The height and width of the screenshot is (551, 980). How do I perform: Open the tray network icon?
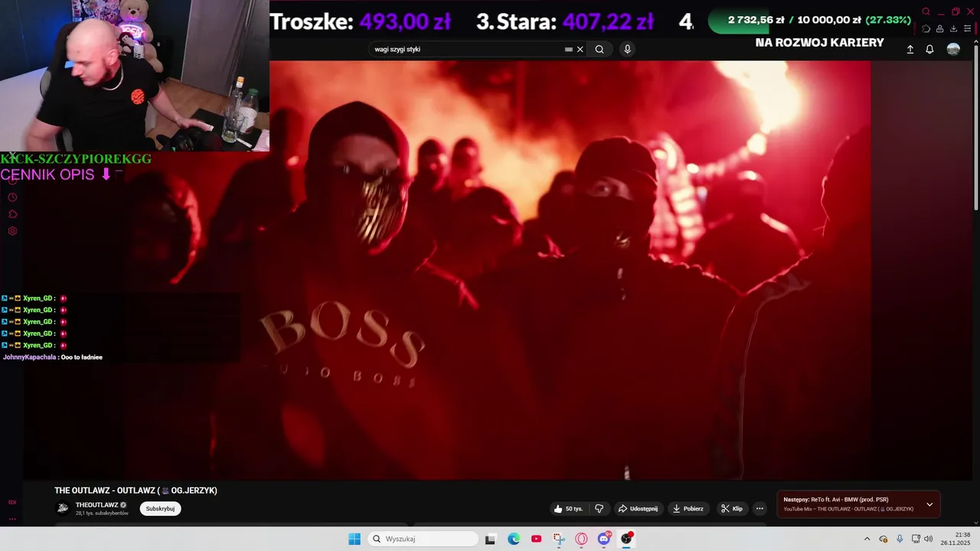916,539
